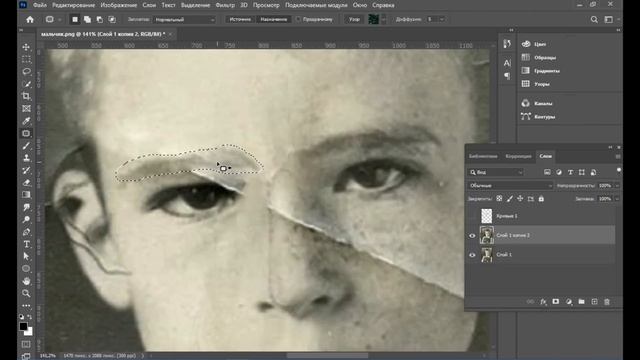Create new layer in Layers panel
This screenshot has height=360, width=640.
coord(594,302)
